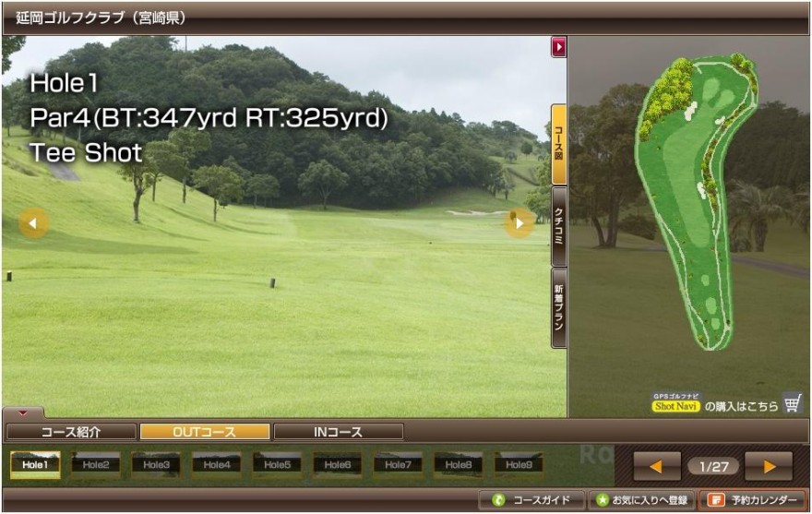The height and width of the screenshot is (514, 812).
Task: Click the previous photo arrow on course image
Action: click(34, 222)
